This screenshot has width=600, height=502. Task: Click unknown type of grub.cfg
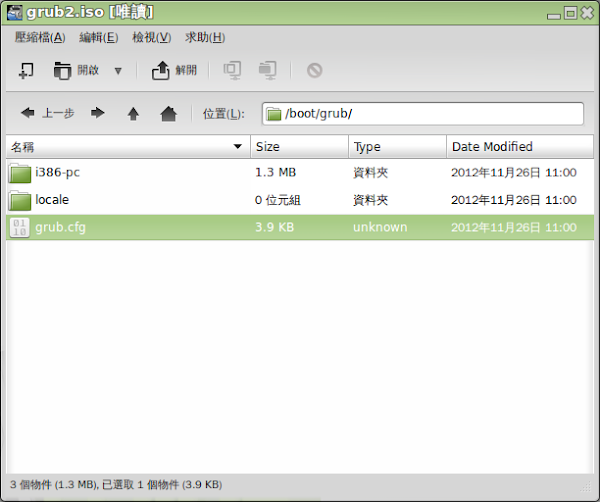pos(380,227)
